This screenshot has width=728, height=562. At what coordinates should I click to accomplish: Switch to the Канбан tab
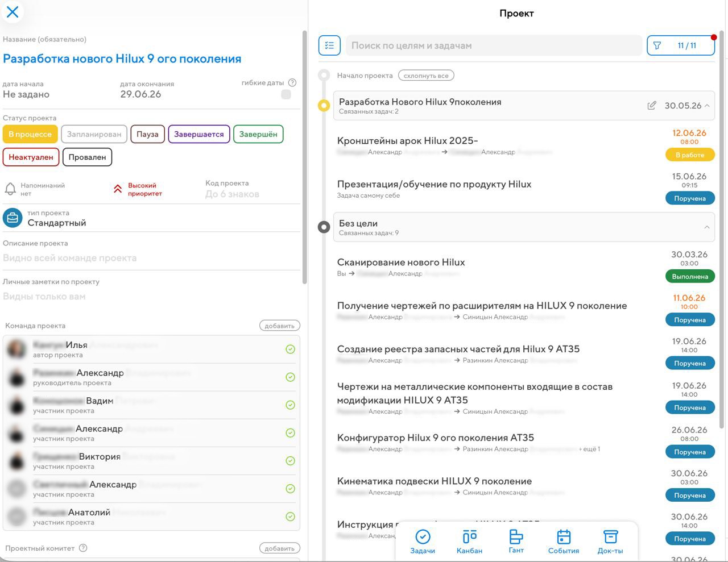(469, 542)
